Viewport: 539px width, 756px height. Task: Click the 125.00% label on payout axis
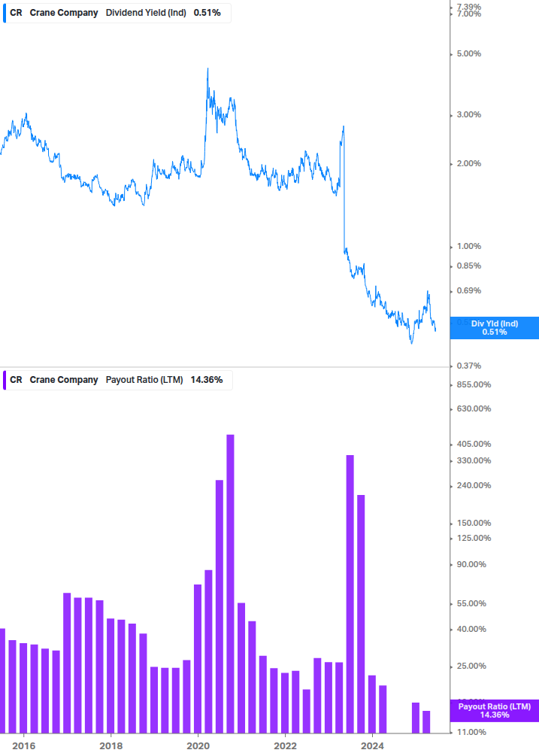[x=474, y=538]
